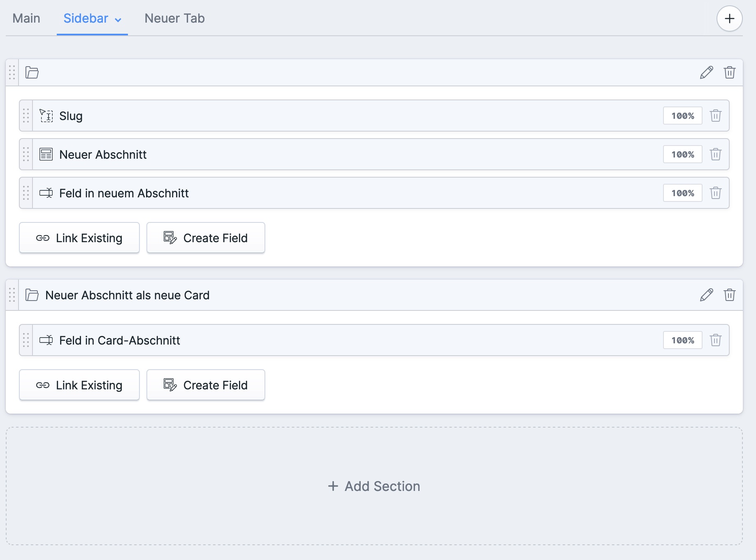Click the folder icon of unnamed section

pos(32,72)
